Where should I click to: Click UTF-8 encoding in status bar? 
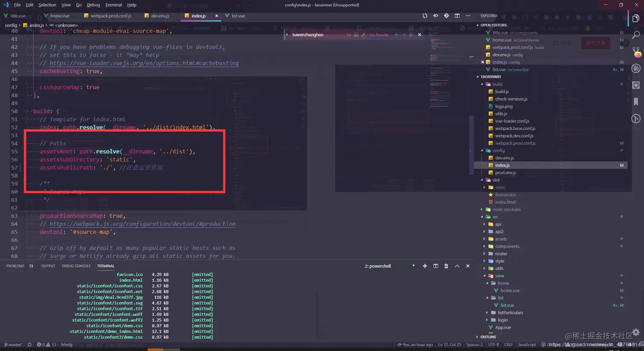pos(494,345)
